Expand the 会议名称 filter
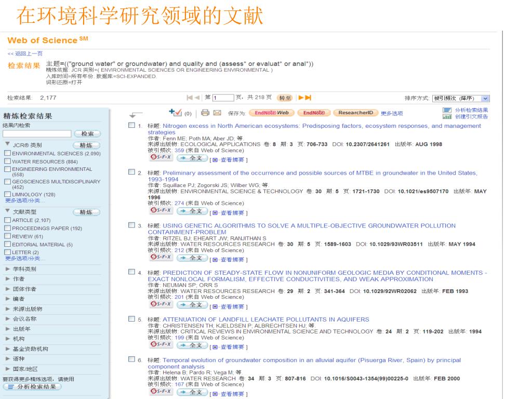Screen dimensions: 532x399 tap(7, 318)
